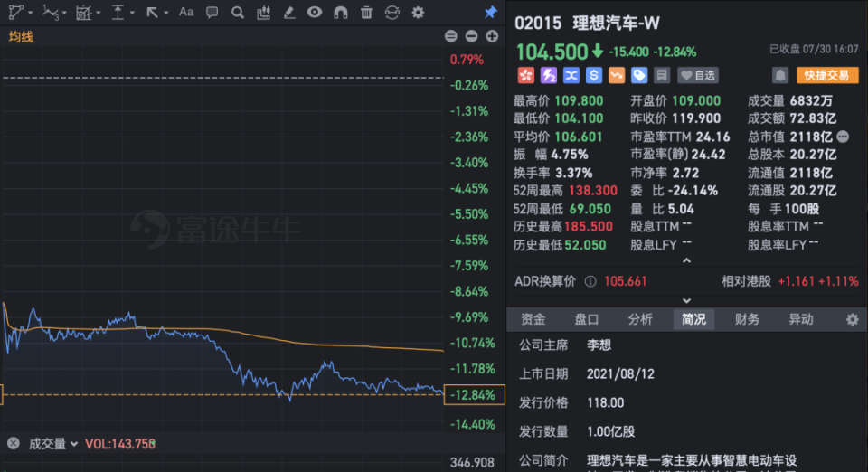Select the chart region measure tool
The width and height of the screenshot is (868, 472).
tap(83, 12)
